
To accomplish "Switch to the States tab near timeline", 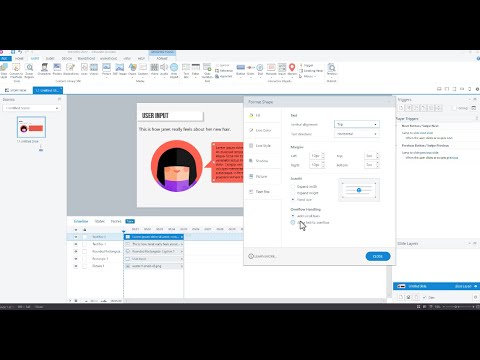I will [100, 221].
